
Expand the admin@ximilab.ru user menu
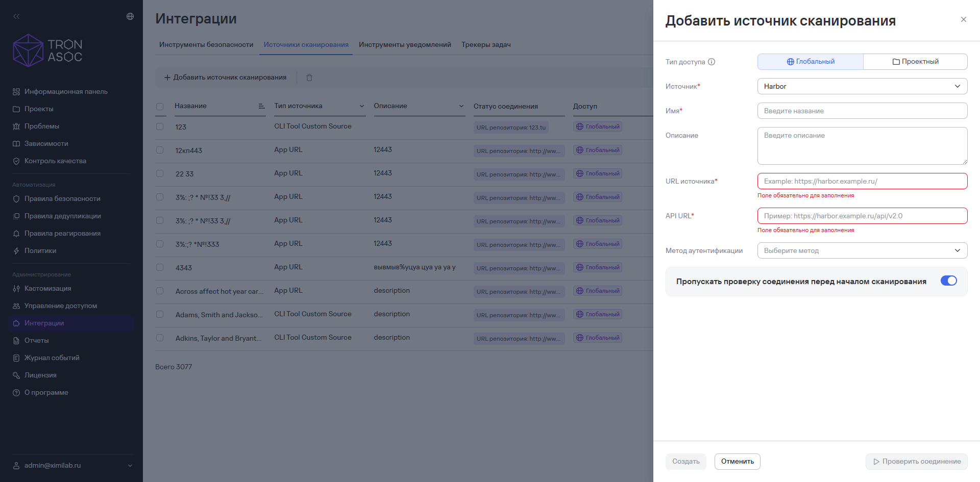tap(72, 466)
